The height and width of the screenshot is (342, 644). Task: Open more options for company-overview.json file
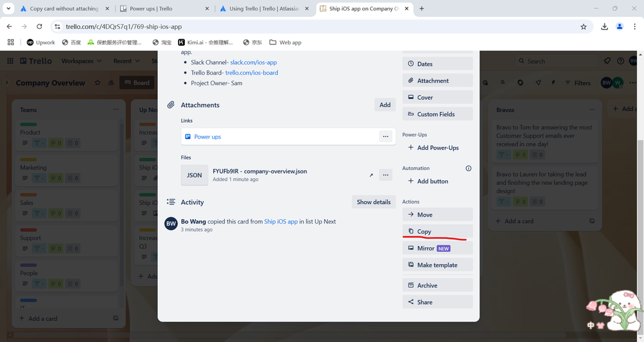coord(385,175)
